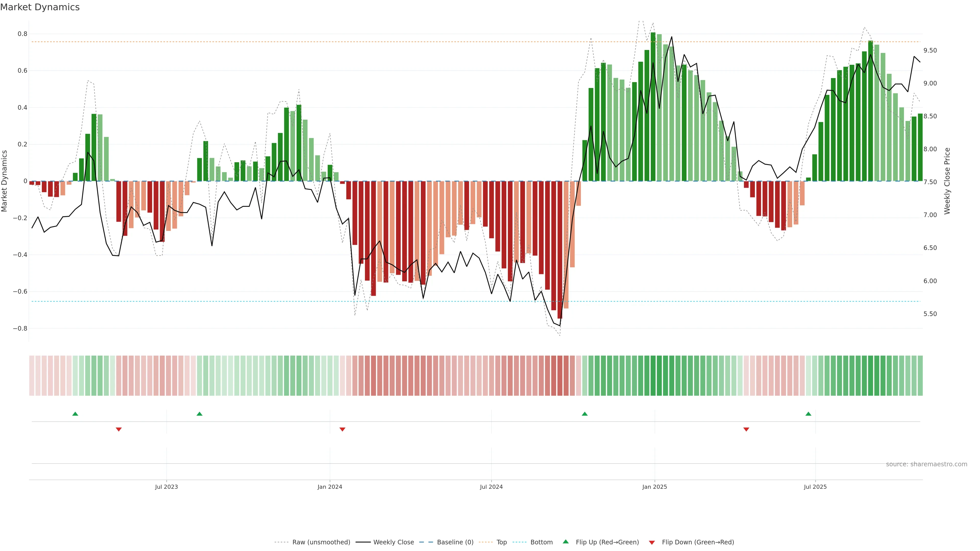Click the Weekly Close Price axis title
Screen dimensions: 980x551
947,181
